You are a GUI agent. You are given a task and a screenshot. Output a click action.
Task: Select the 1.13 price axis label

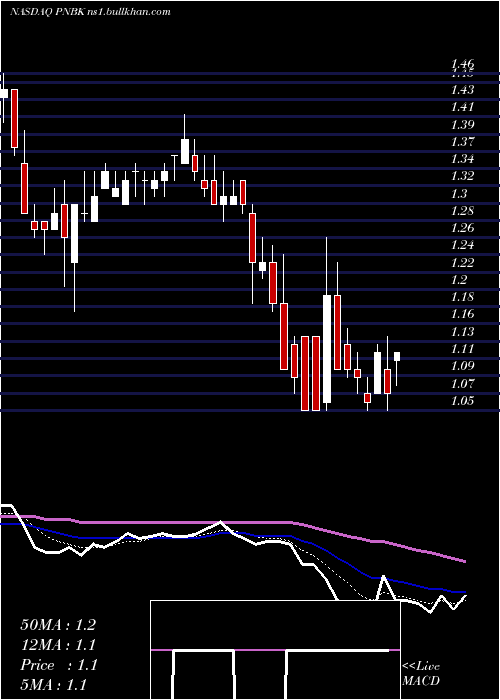(462, 332)
